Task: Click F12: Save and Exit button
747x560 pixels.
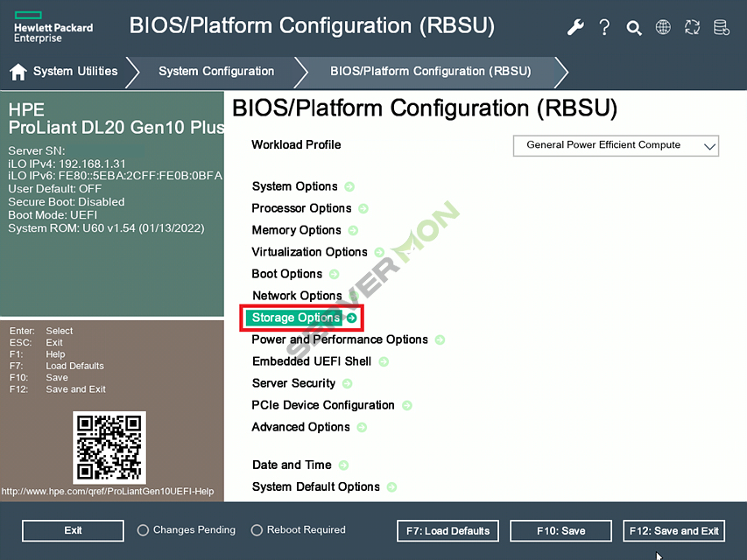Action: pos(674,531)
